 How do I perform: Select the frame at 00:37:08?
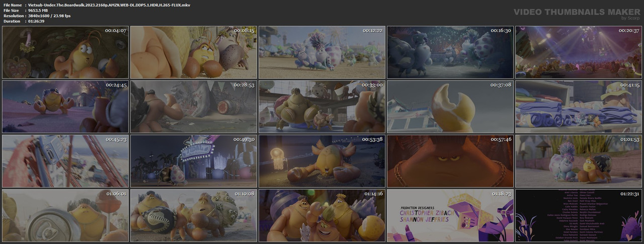point(450,107)
